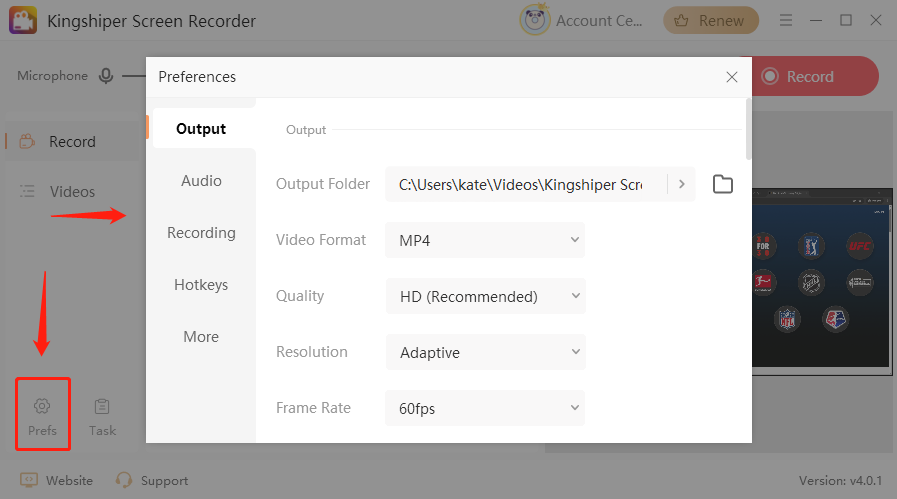Click the Preferences dialog scrollbar

tap(748, 129)
